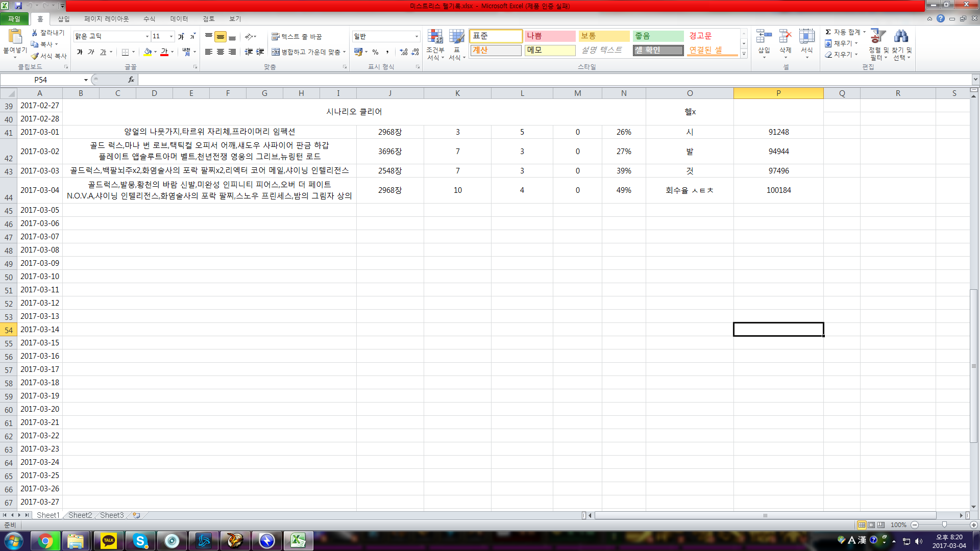Open Find and Select (찾기 및 선택)

901,44
